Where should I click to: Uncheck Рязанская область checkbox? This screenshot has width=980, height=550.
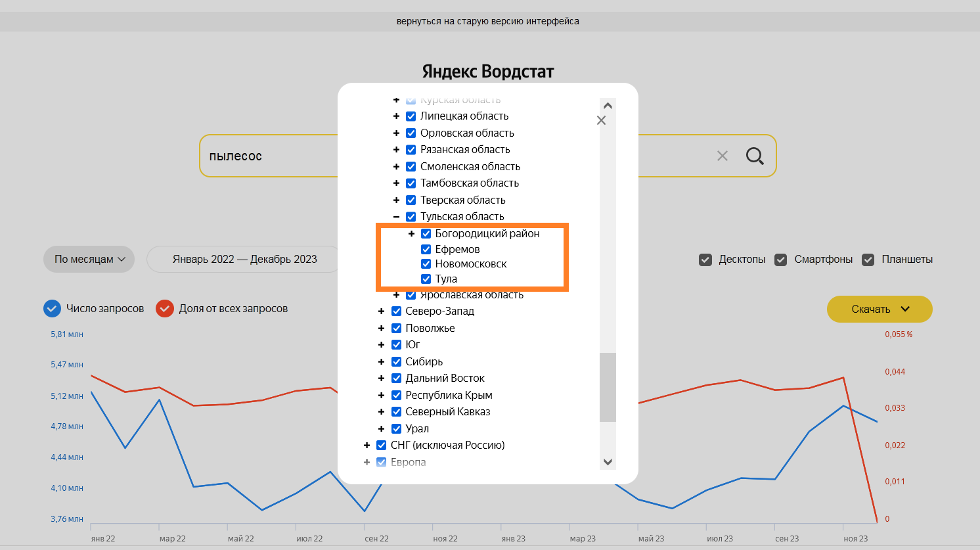411,150
